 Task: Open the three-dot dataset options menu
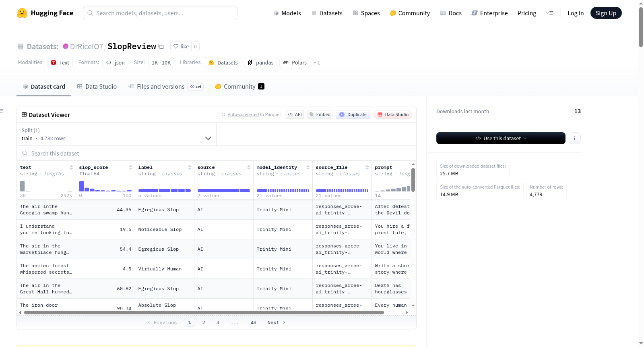pos(574,138)
